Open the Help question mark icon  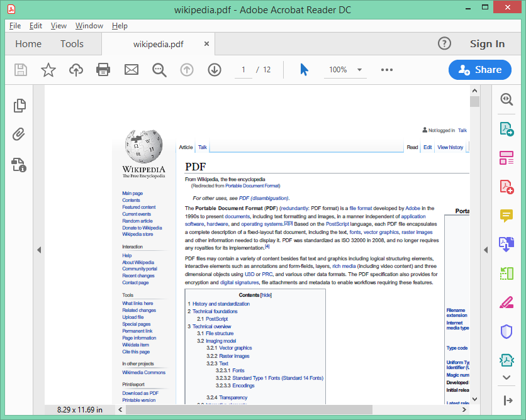[444, 43]
